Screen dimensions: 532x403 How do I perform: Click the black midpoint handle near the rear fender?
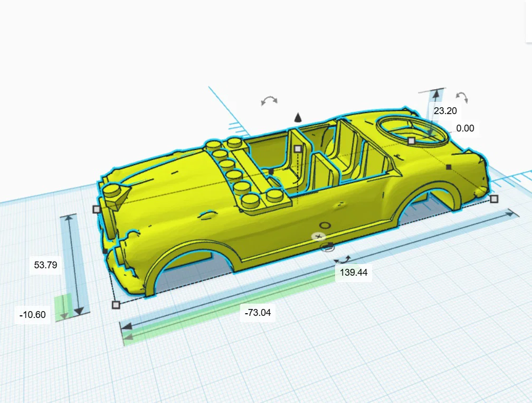pos(449,167)
